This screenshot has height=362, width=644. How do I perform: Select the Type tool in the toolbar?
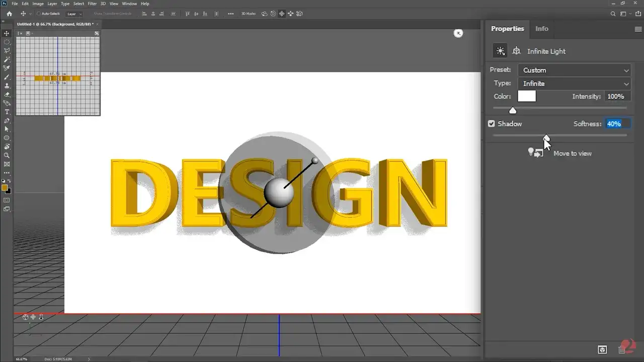(x=7, y=112)
